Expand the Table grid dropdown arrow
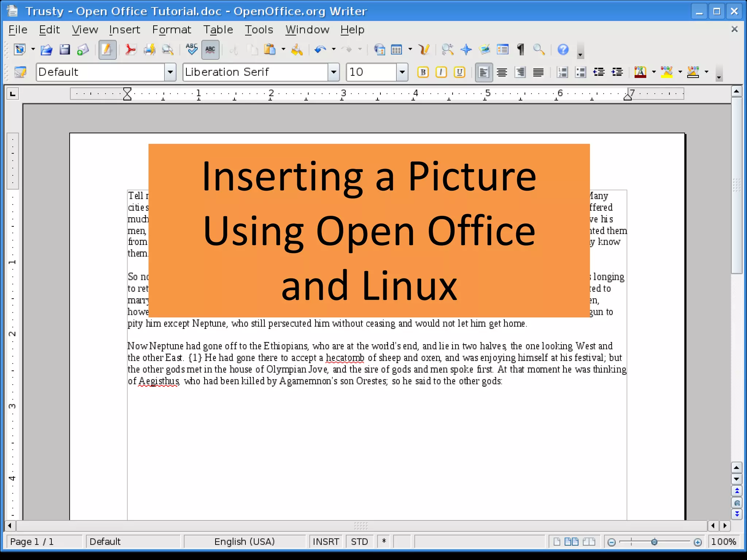Screen dimensions: 747x560 [410, 49]
